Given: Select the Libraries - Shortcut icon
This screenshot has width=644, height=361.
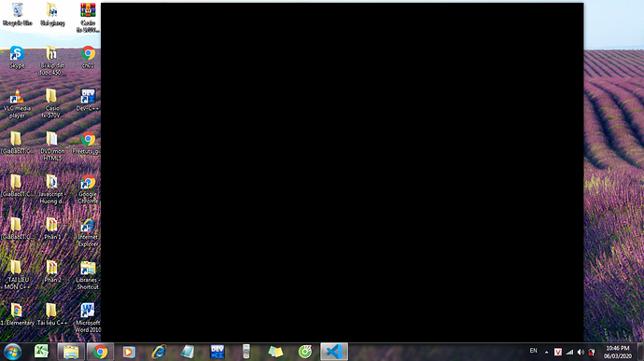Looking at the screenshot, I should [88, 275].
